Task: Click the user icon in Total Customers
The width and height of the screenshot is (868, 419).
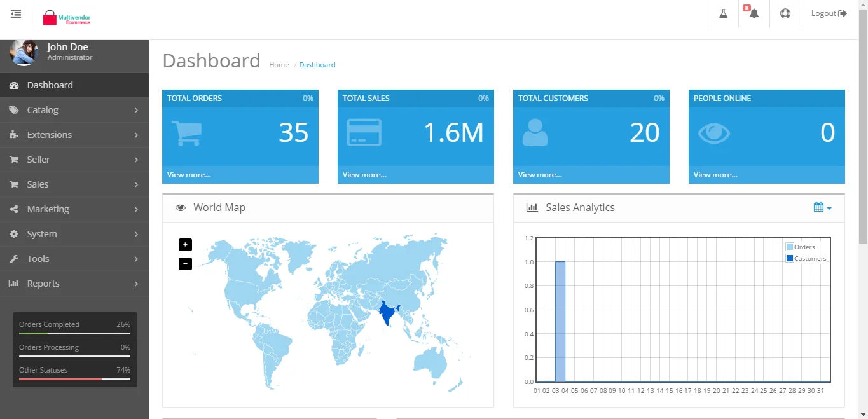Action: coord(535,133)
